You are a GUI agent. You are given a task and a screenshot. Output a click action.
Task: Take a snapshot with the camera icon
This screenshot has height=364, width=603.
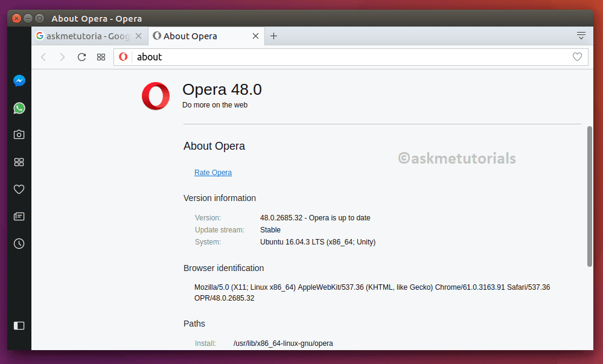point(19,135)
